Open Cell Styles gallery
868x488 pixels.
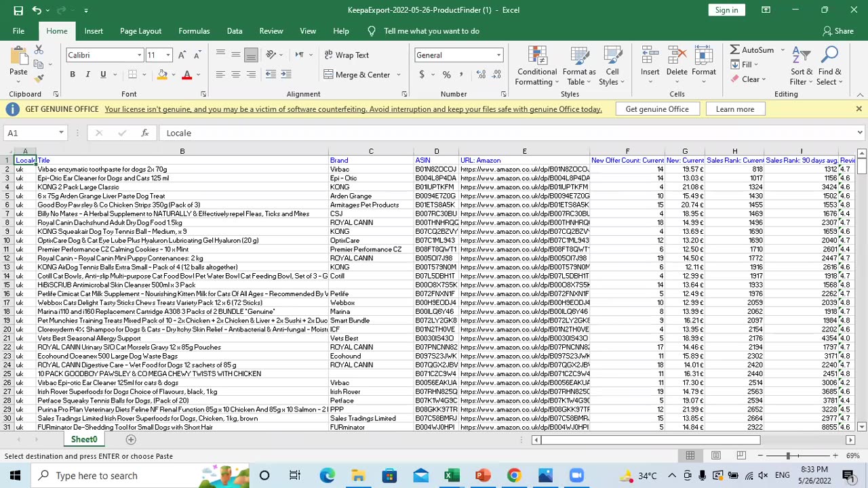coord(612,66)
